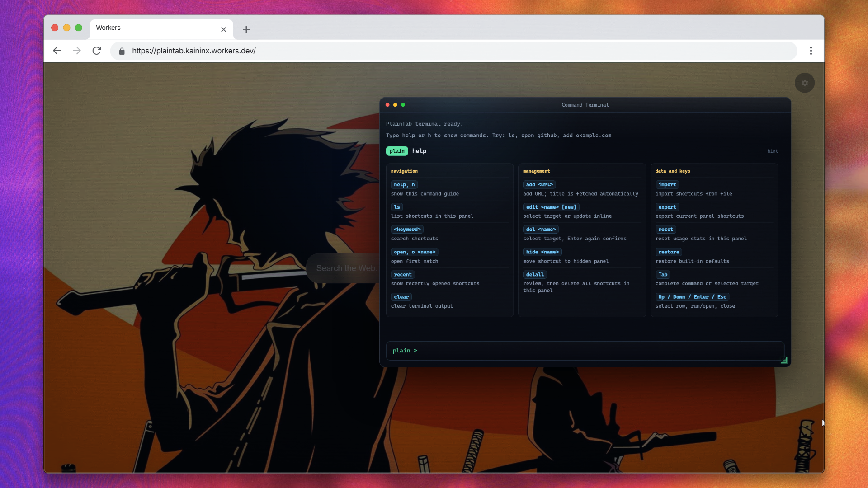Click the 'reset' command chip
868x488 pixels.
point(665,230)
